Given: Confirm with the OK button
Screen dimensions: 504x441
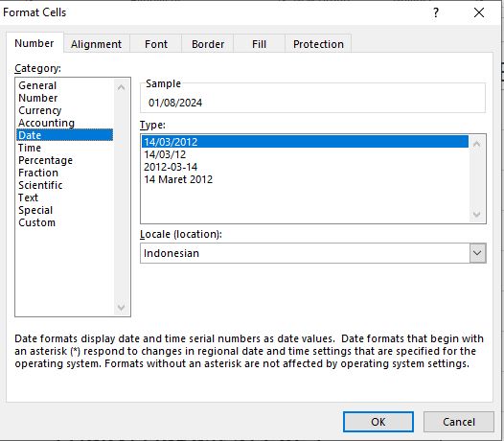Looking at the screenshot, I should click(378, 422).
